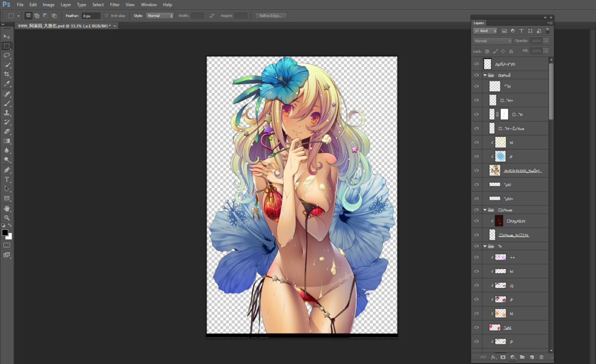Screen dimensions: 596x364
Task: Select the Clone Stamp tool
Action: [x=7, y=113]
